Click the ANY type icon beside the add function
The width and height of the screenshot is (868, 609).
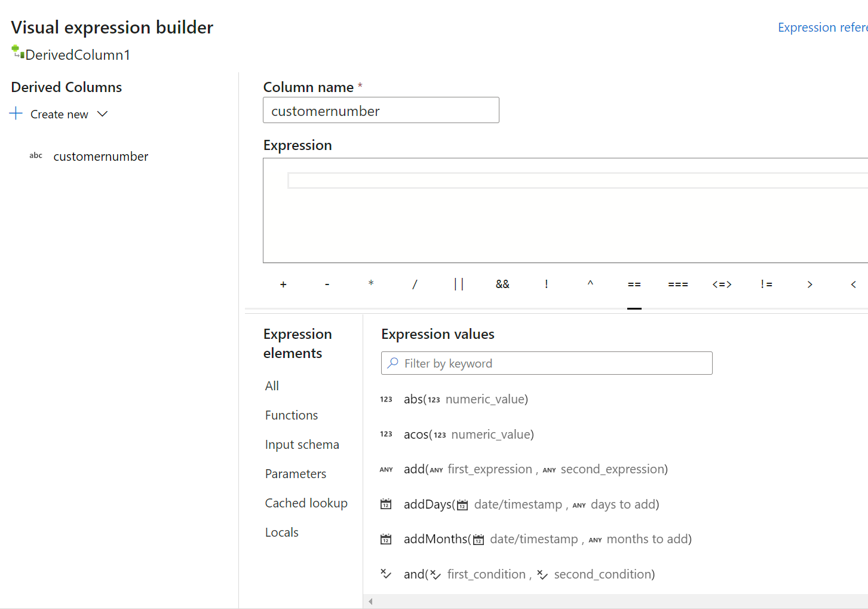pyautogui.click(x=386, y=469)
